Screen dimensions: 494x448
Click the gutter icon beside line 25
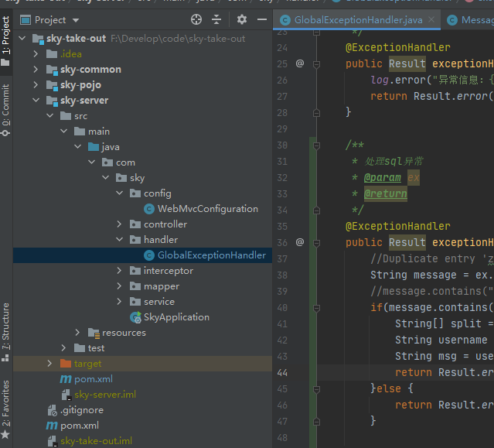tap(300, 63)
